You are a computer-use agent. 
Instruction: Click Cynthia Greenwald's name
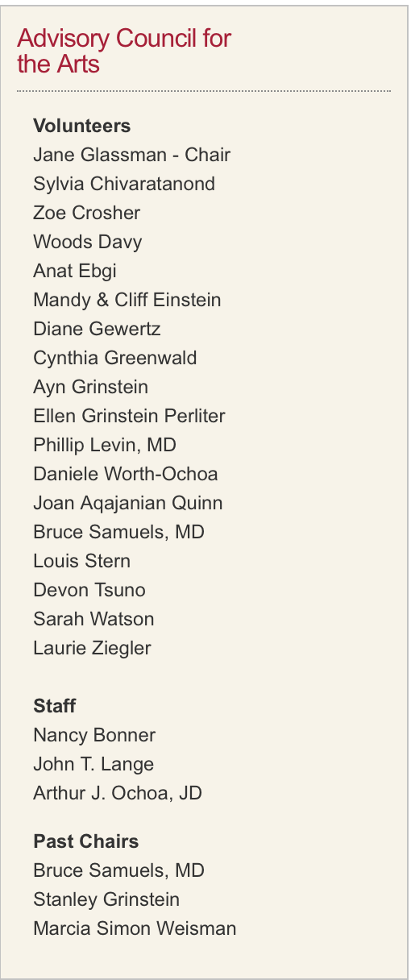coord(115,358)
